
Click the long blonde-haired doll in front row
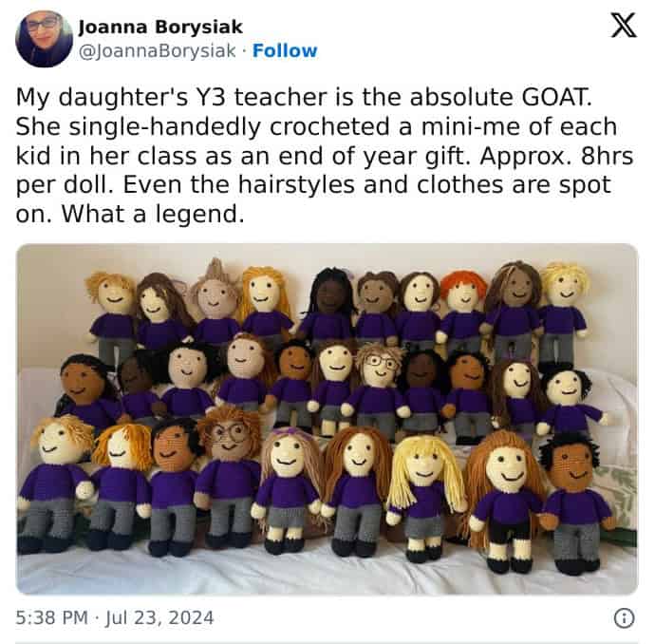(424, 495)
